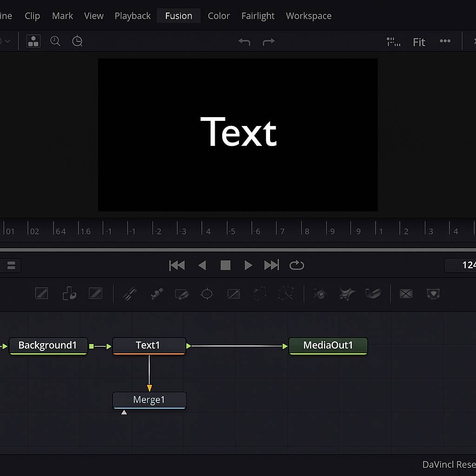This screenshot has width=476, height=476.
Task: Click the magnifying glass icon in viewer toolbar
Action: tap(55, 41)
